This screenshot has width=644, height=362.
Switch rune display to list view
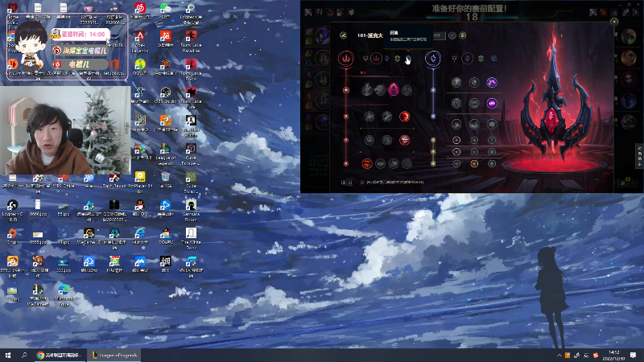tap(344, 183)
